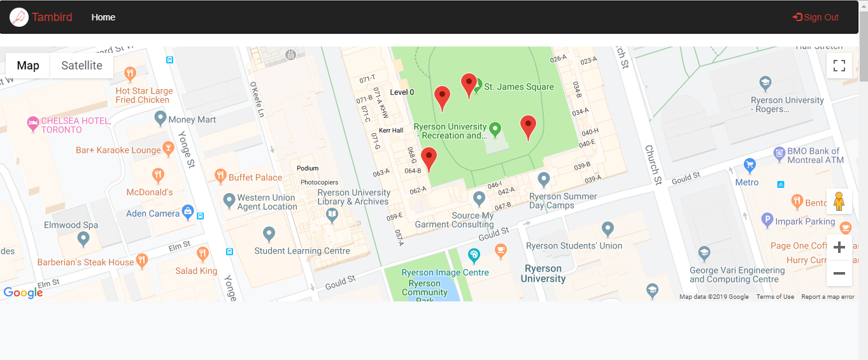This screenshot has height=360, width=868.
Task: Open the Tambird brand link
Action: click(x=52, y=17)
